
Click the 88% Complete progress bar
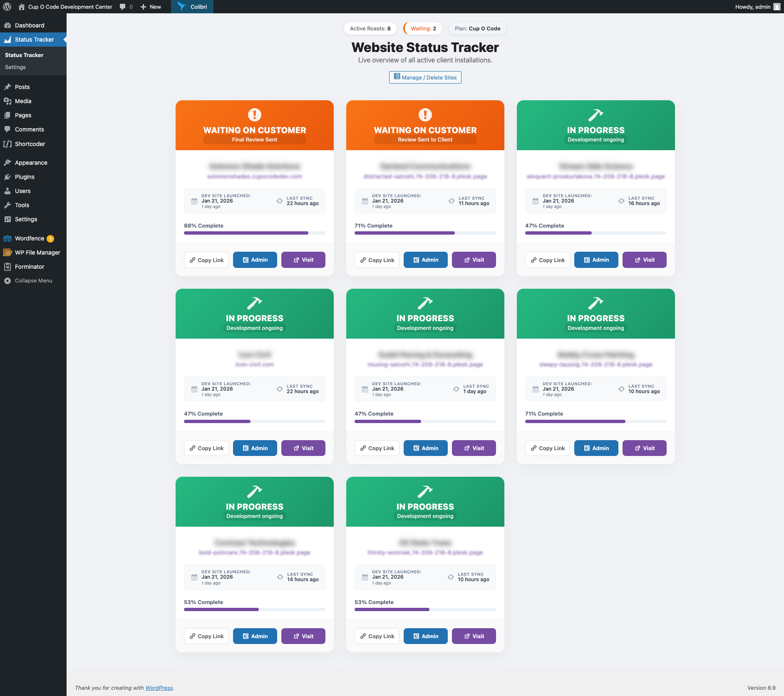pos(254,233)
